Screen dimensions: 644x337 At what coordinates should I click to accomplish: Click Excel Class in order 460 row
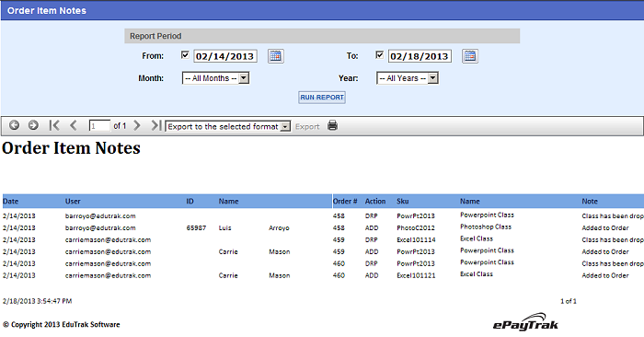(x=477, y=274)
